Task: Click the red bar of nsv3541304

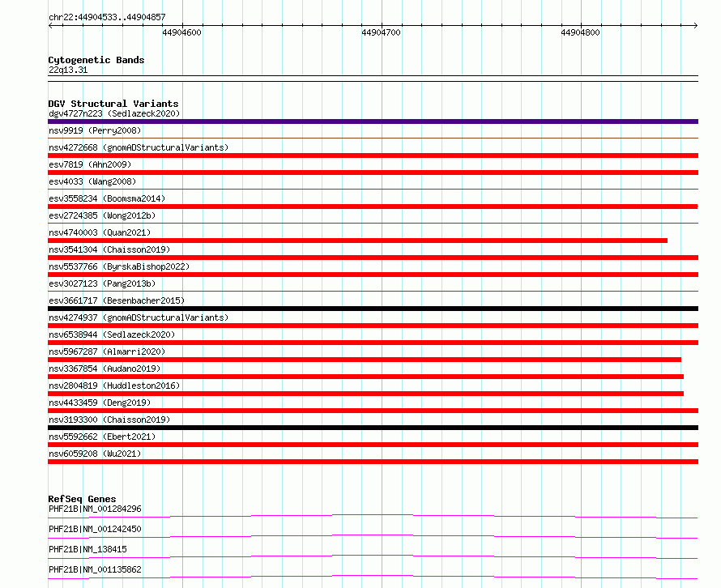Action: pos(373,258)
